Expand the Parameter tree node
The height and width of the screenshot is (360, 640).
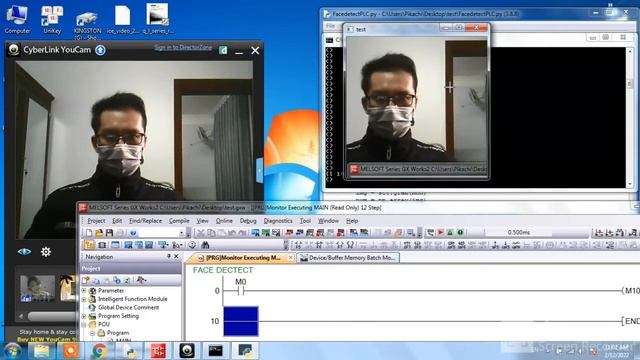pos(84,291)
